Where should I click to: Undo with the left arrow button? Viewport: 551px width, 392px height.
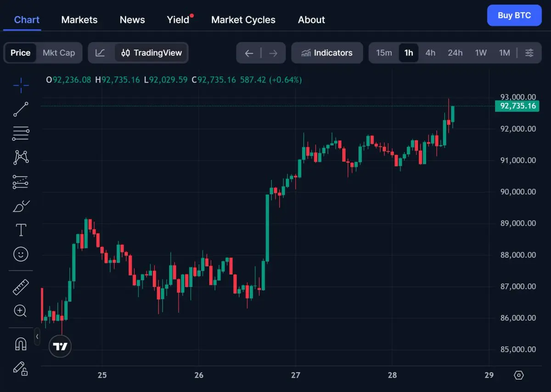click(x=249, y=53)
